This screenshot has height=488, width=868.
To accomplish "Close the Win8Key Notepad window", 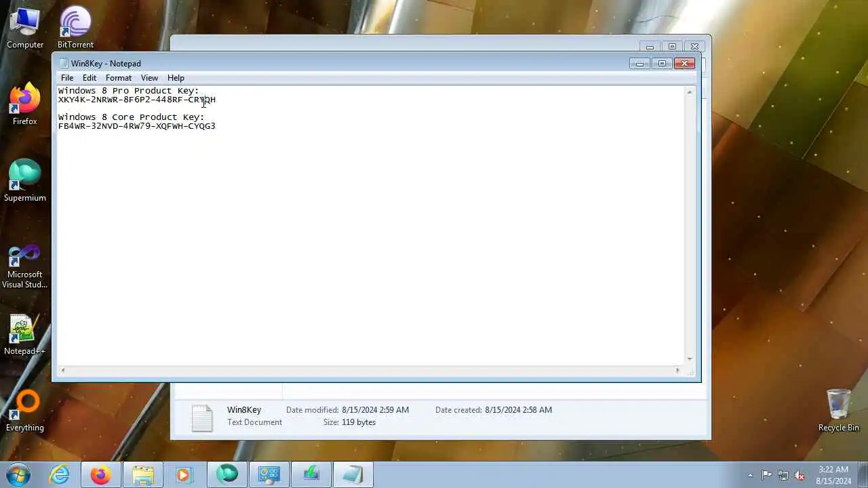I will coord(684,64).
